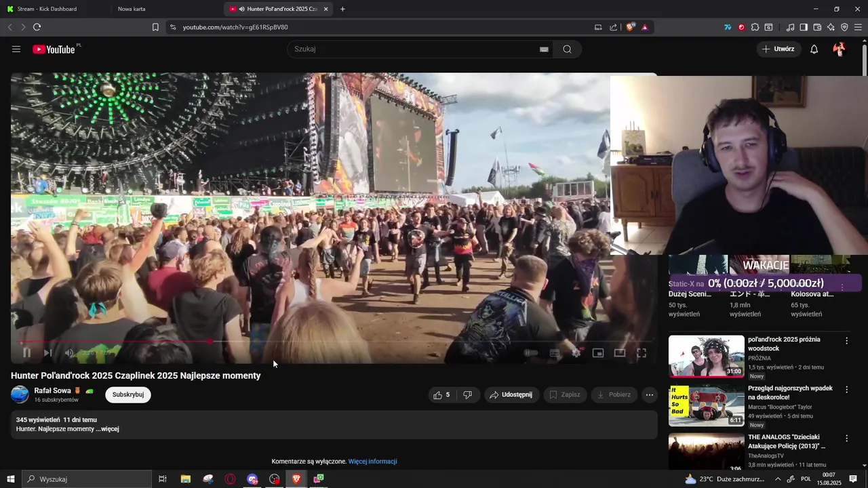Image resolution: width=868 pixels, height=488 pixels.
Task: Open YouTube notifications bell
Action: (x=814, y=49)
